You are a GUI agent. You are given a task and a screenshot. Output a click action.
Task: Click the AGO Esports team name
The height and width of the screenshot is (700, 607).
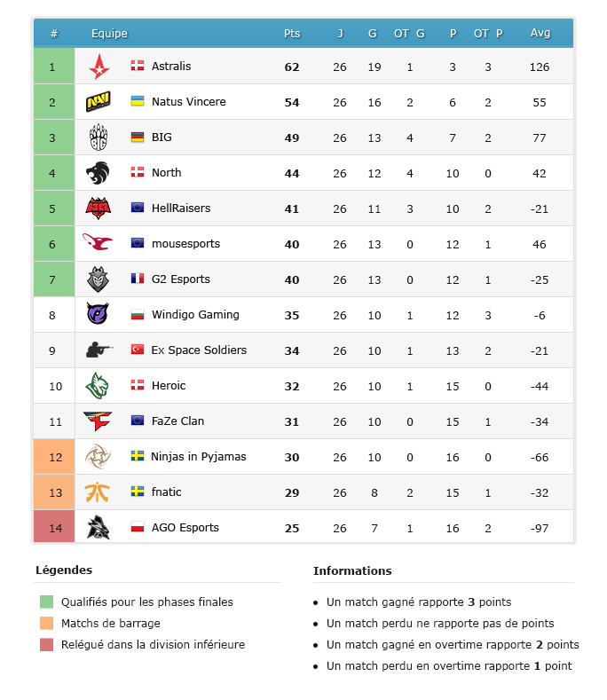(185, 528)
